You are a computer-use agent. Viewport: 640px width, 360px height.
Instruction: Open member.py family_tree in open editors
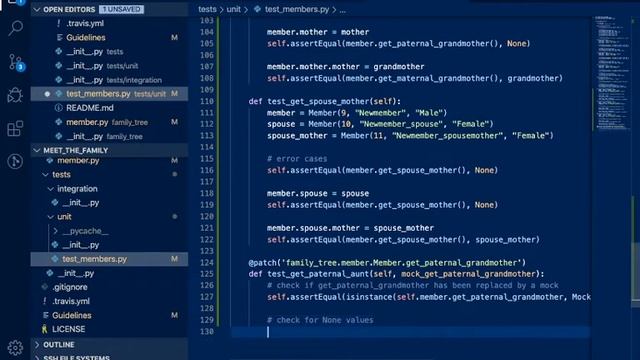coord(109,122)
